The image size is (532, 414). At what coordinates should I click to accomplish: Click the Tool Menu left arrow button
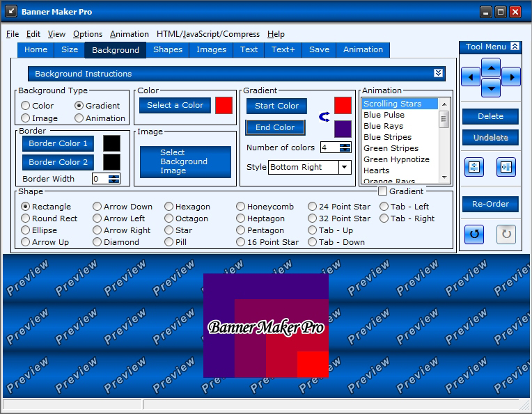click(x=471, y=77)
